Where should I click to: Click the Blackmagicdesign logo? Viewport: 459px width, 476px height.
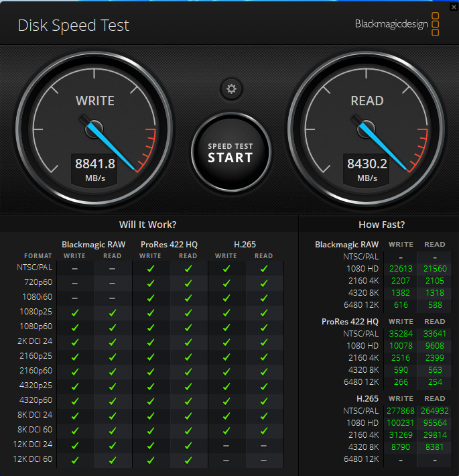(397, 24)
